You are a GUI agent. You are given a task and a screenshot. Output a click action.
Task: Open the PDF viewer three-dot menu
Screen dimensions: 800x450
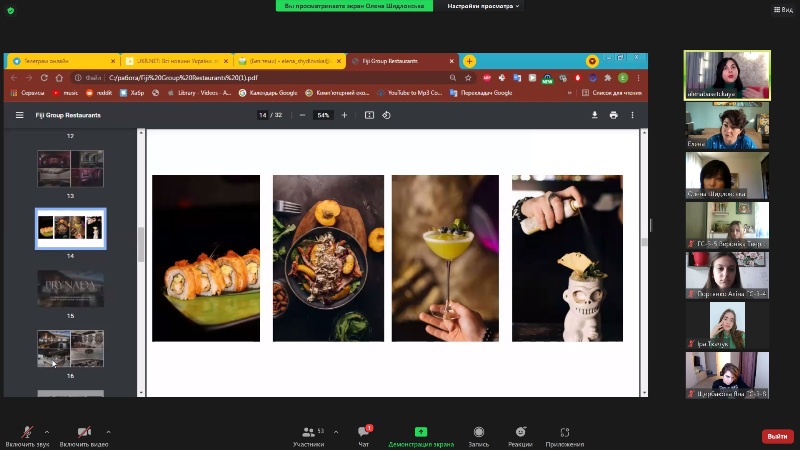click(x=632, y=115)
